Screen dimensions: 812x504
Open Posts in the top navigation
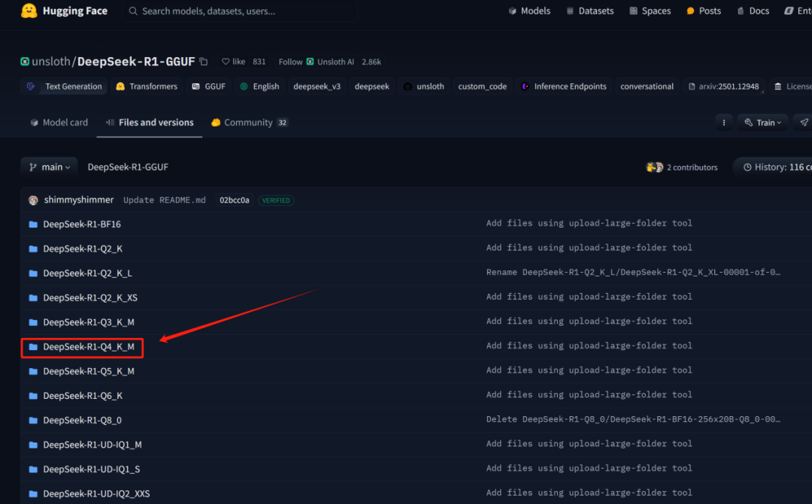(x=704, y=11)
